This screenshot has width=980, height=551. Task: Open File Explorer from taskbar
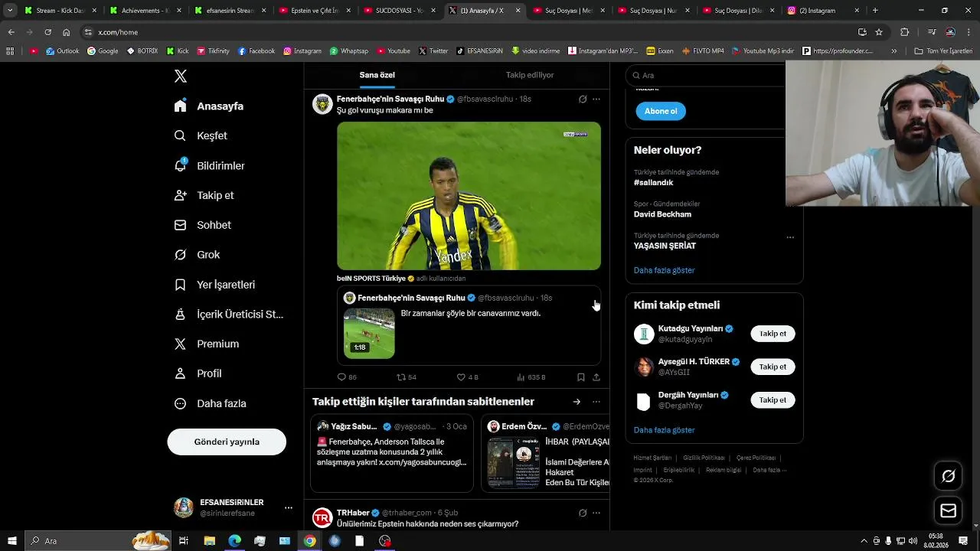coord(209,541)
